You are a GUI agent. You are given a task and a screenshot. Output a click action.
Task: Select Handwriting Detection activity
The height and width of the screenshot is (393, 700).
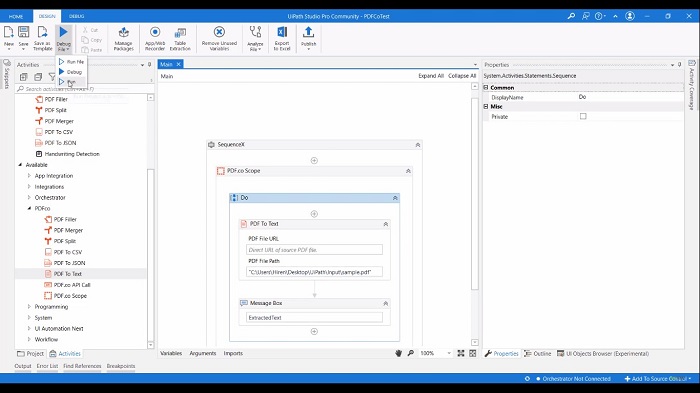72,154
